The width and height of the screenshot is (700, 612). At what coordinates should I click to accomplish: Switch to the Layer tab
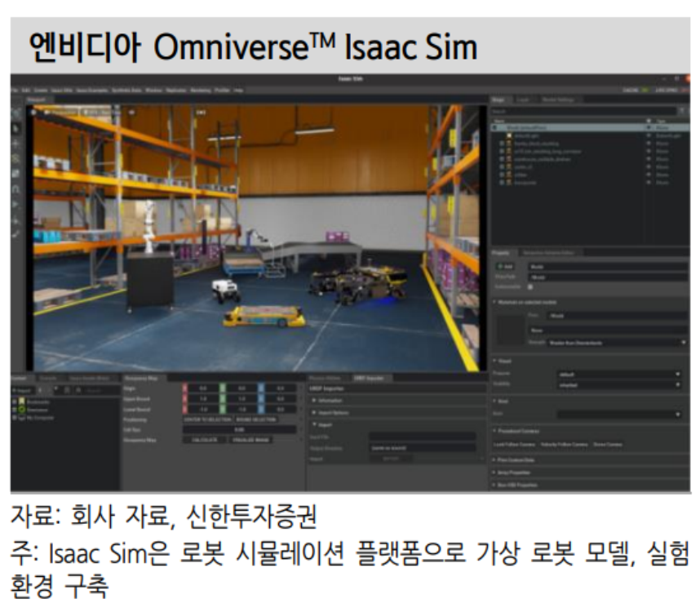[x=523, y=100]
